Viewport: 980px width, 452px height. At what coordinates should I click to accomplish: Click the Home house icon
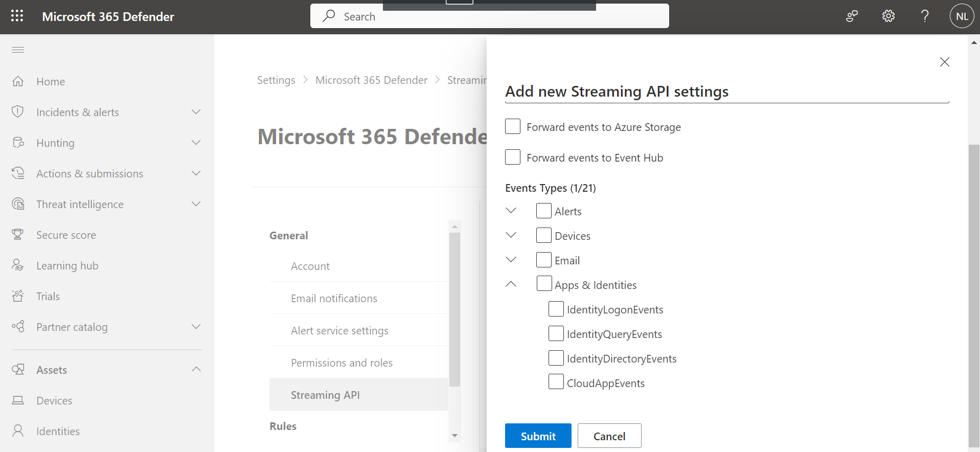18,81
